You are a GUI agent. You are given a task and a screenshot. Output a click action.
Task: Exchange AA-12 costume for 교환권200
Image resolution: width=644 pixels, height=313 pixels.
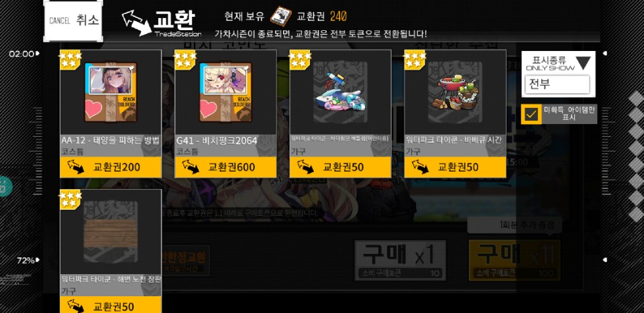tap(111, 167)
